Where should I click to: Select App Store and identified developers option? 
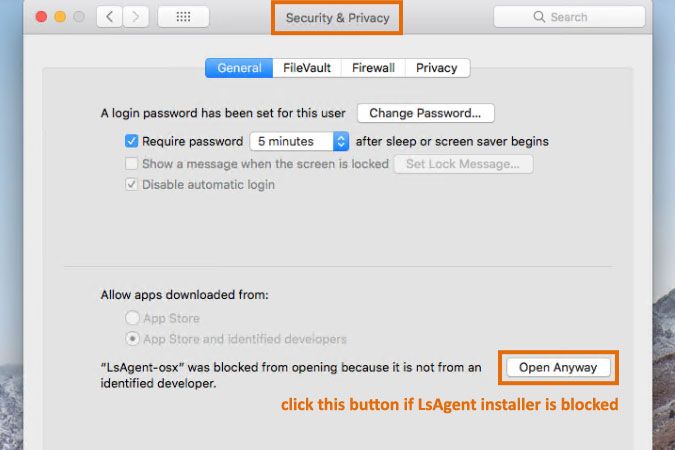(132, 339)
